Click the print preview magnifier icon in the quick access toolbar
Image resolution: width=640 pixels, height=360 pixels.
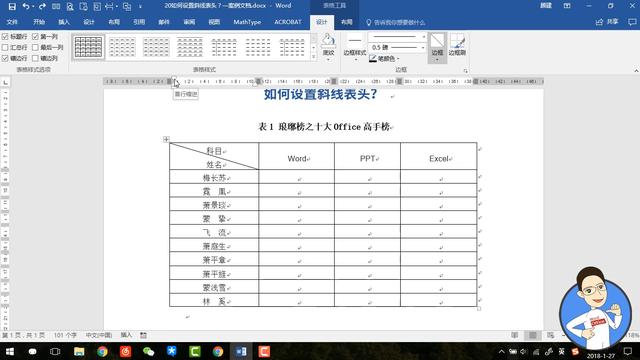click(x=70, y=6)
